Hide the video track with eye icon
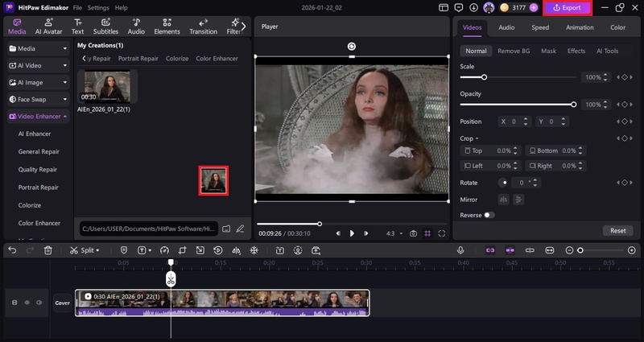The height and width of the screenshot is (342, 644). click(x=27, y=303)
